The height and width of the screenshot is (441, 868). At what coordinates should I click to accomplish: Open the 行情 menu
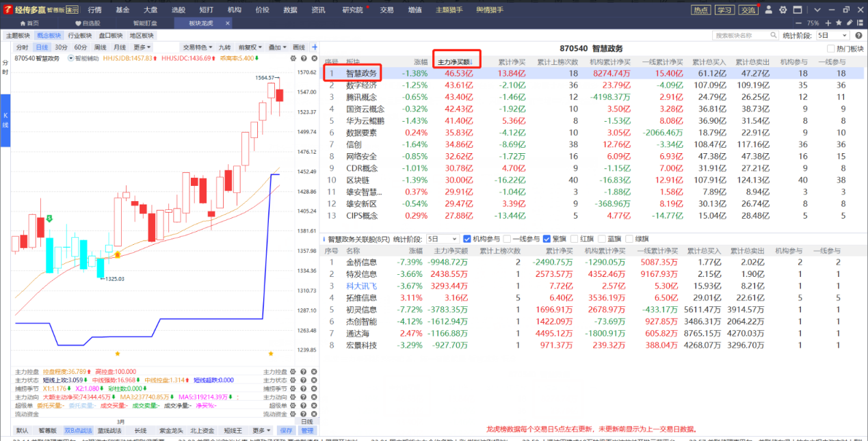pos(94,10)
